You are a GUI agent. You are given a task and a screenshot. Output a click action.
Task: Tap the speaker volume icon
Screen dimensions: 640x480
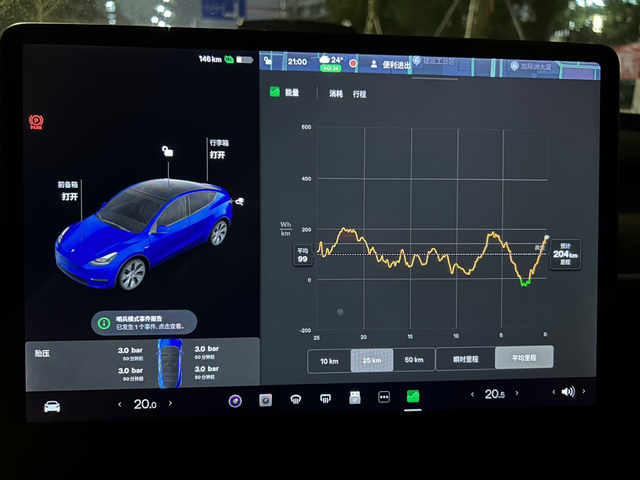coord(568,392)
